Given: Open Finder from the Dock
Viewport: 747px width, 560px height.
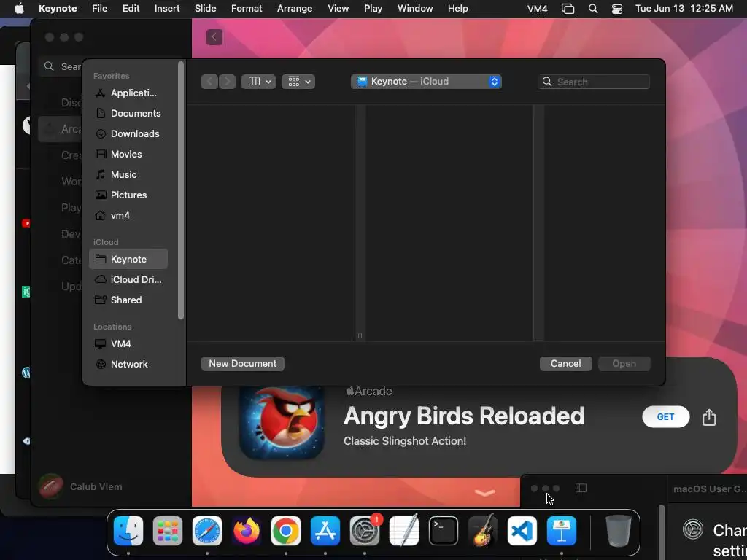Looking at the screenshot, I should point(128,531).
